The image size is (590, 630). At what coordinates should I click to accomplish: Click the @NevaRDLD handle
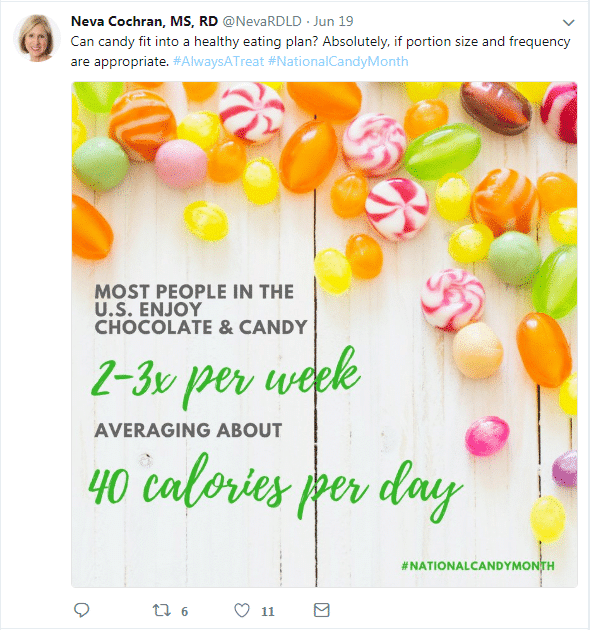[x=262, y=21]
